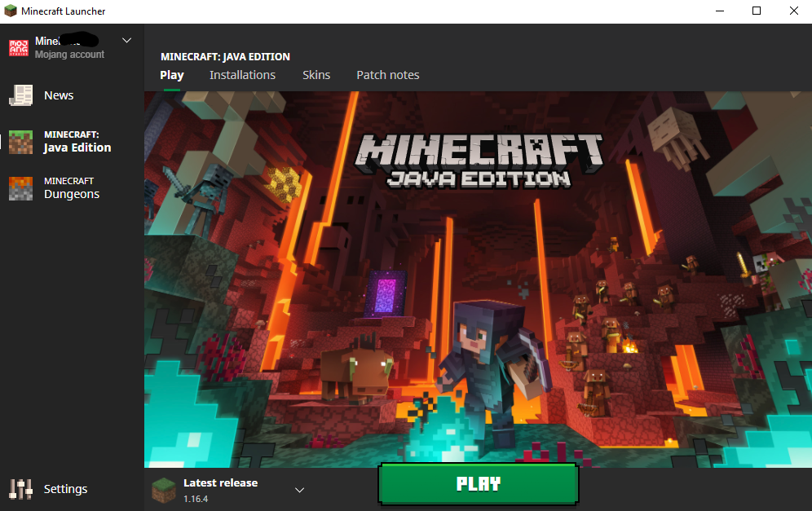
Task: Click the grass block installation icon
Action: point(164,491)
